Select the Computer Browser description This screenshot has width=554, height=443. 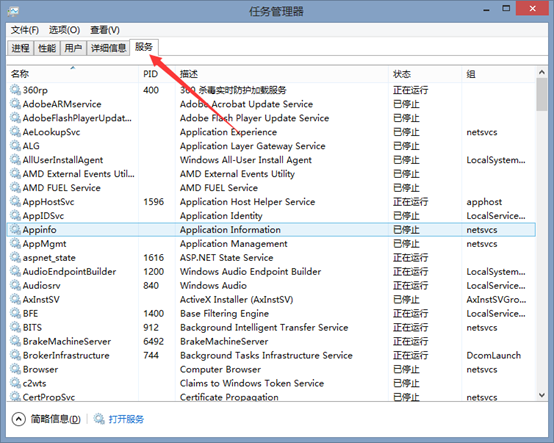220,369
